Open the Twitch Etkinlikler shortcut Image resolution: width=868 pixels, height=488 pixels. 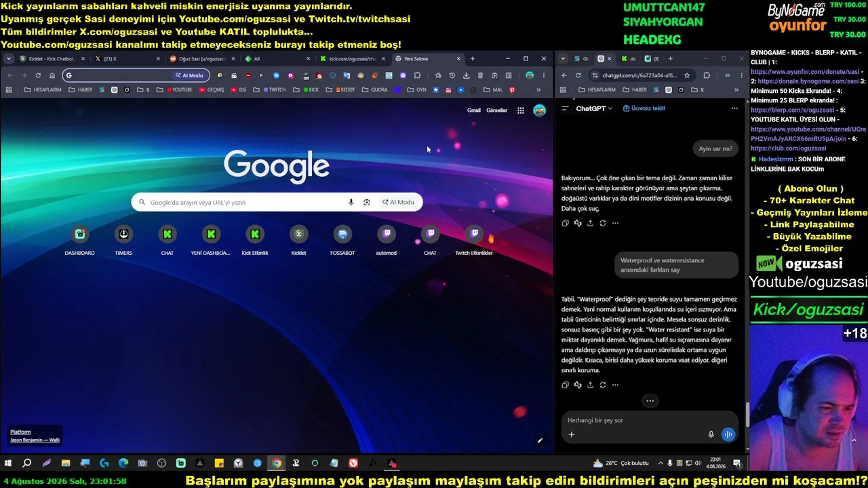point(474,240)
